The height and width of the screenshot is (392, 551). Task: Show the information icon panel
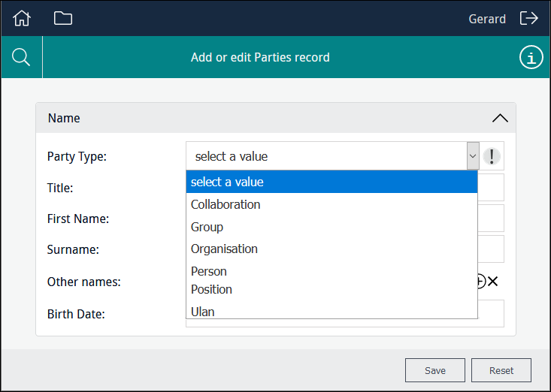(531, 58)
